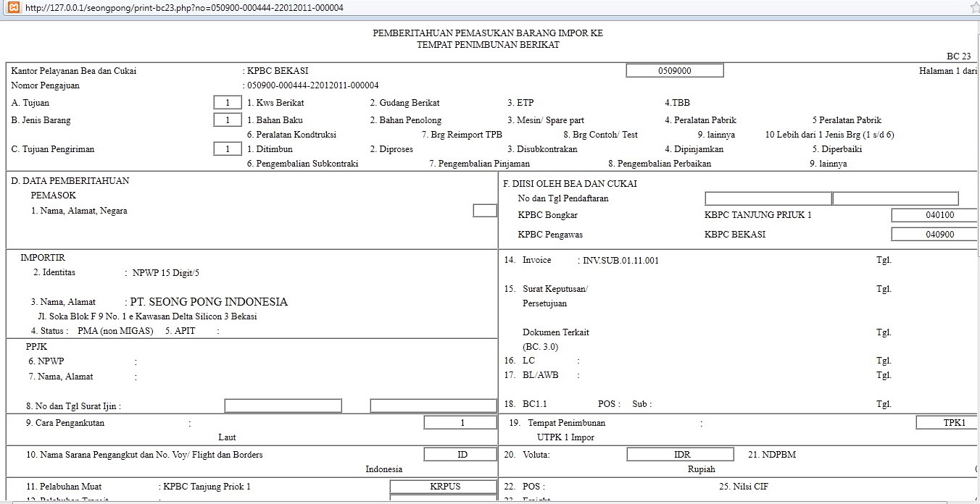
Task: Bookmark this page using the star icon
Action: point(974,8)
